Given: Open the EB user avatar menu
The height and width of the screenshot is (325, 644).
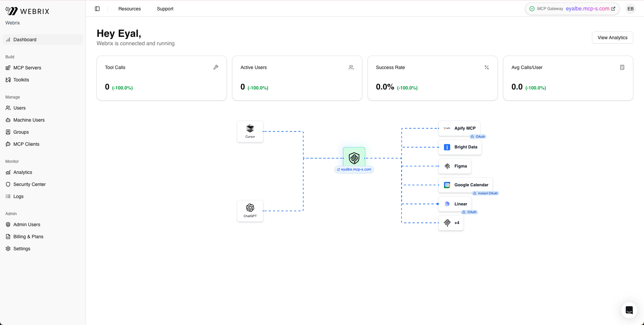Looking at the screenshot, I should coord(630,9).
